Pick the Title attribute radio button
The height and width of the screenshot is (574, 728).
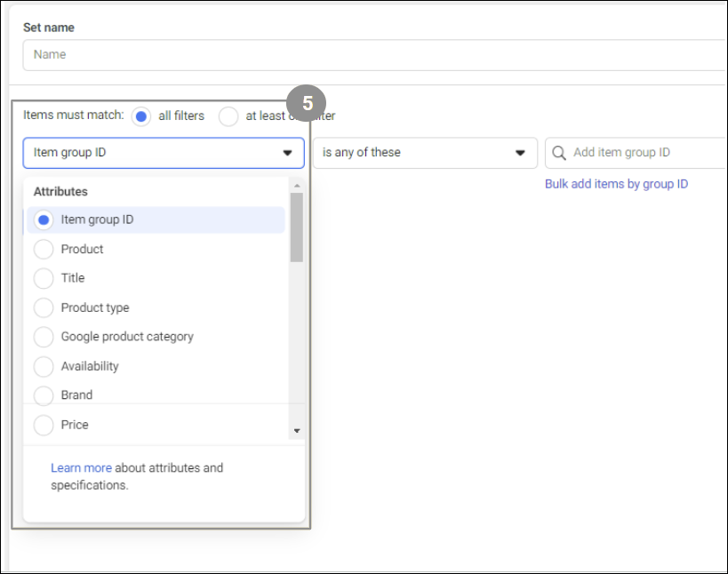click(x=44, y=278)
